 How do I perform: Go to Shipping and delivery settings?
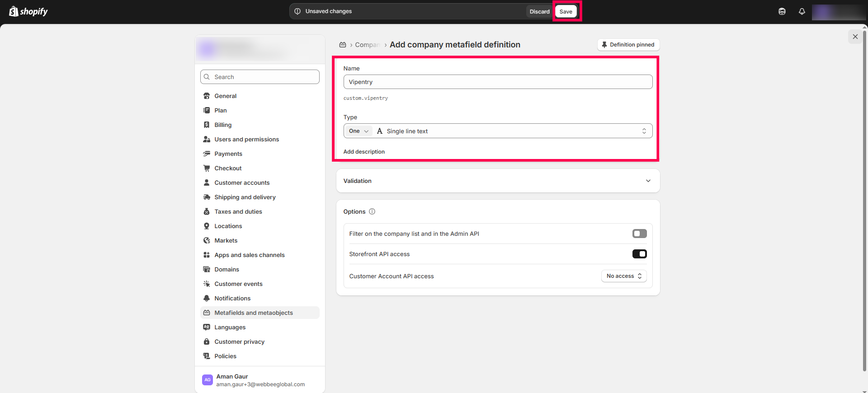tap(245, 197)
